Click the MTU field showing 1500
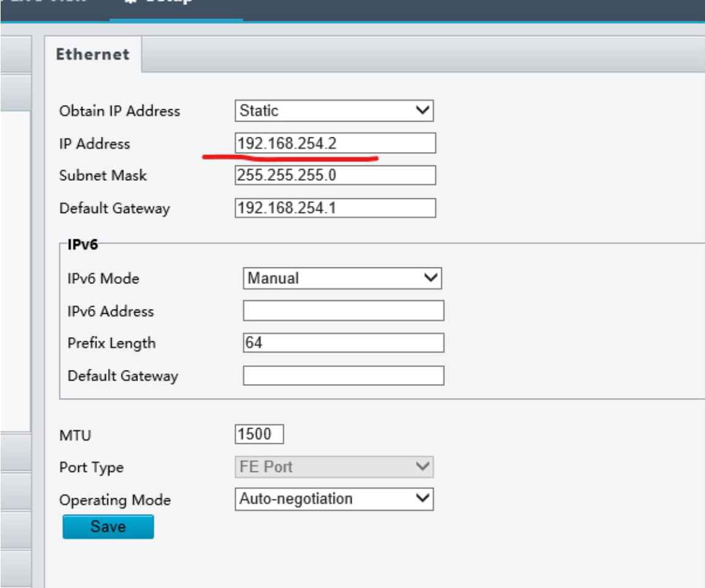Screen dimensions: 705x588 coord(259,435)
